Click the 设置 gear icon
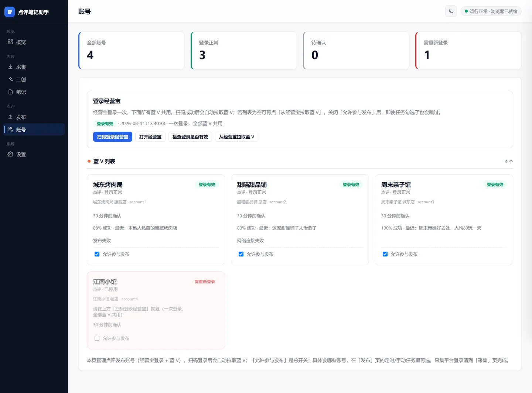This screenshot has width=532, height=393. 10,154
